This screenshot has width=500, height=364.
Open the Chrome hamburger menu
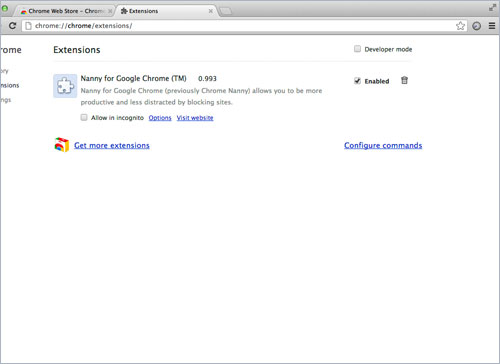[x=492, y=26]
